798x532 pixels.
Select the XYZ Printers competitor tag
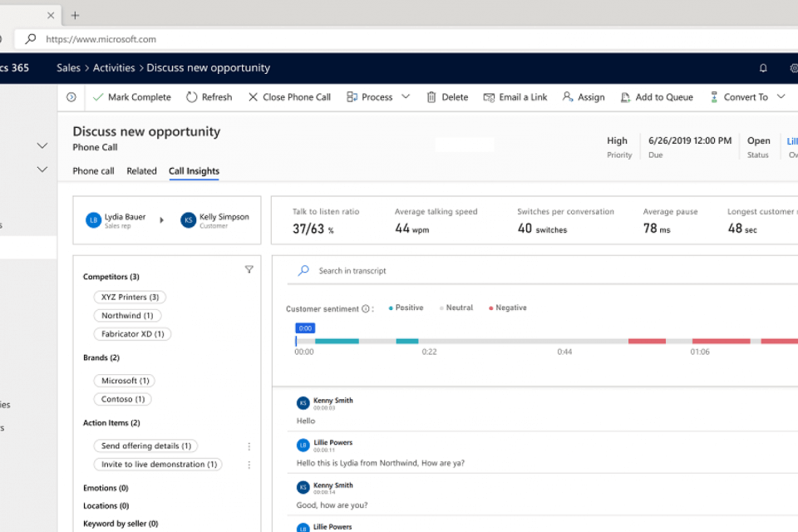(x=130, y=297)
